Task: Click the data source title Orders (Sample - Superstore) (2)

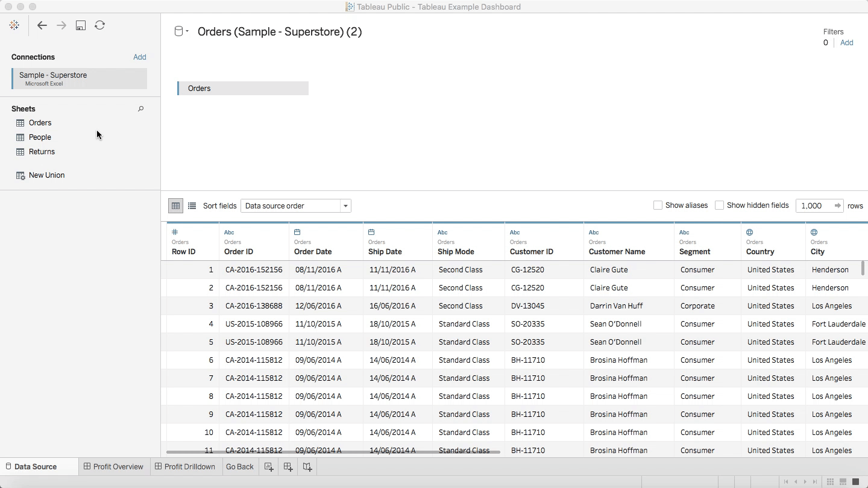Action: click(280, 32)
